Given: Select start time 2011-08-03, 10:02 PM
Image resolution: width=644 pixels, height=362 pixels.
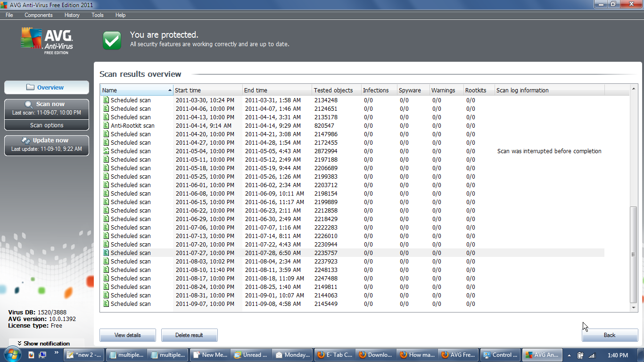Looking at the screenshot, I should [205, 262].
